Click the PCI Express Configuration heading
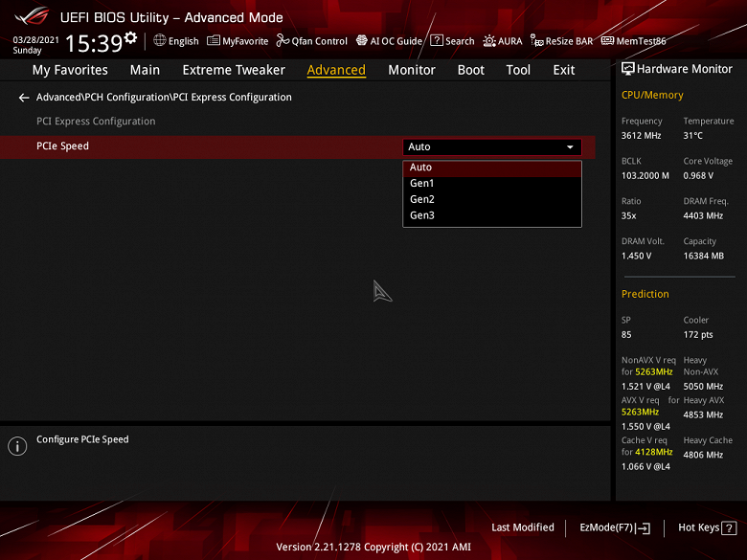 click(x=96, y=122)
